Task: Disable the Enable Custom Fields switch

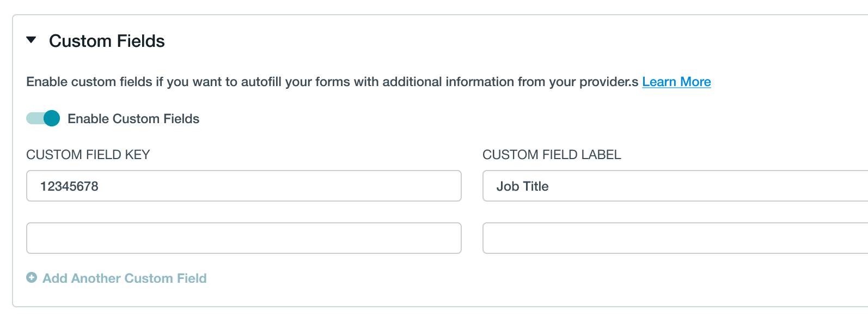Action: [x=43, y=118]
